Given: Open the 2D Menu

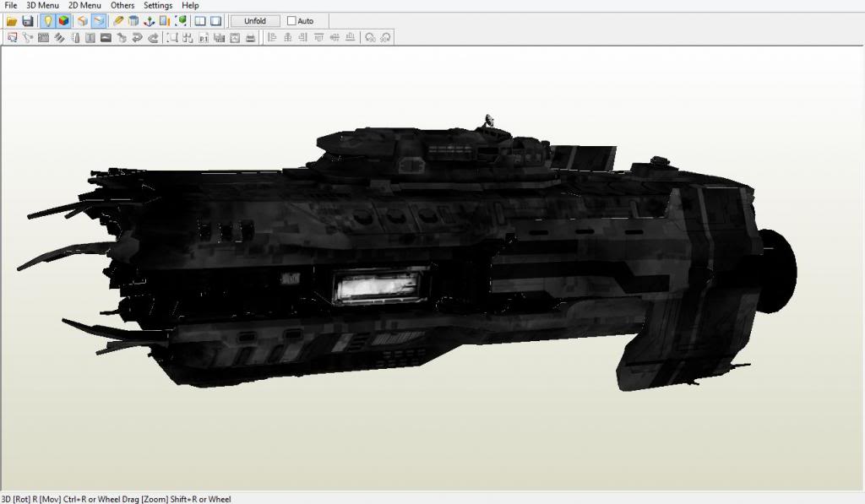Looking at the screenshot, I should [x=84, y=6].
